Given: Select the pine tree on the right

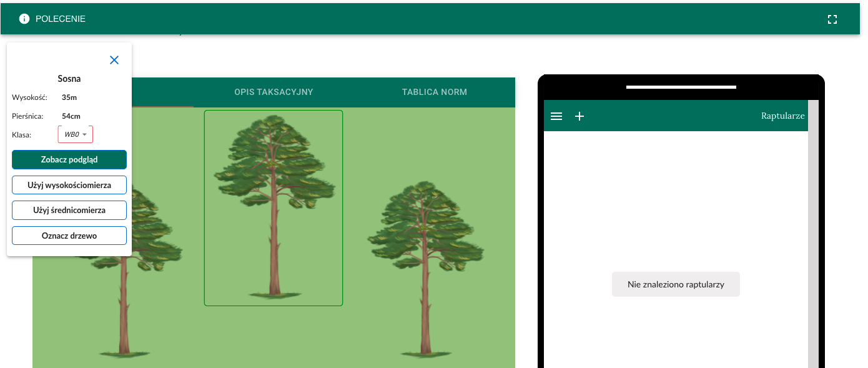Looking at the screenshot, I should point(426,269).
